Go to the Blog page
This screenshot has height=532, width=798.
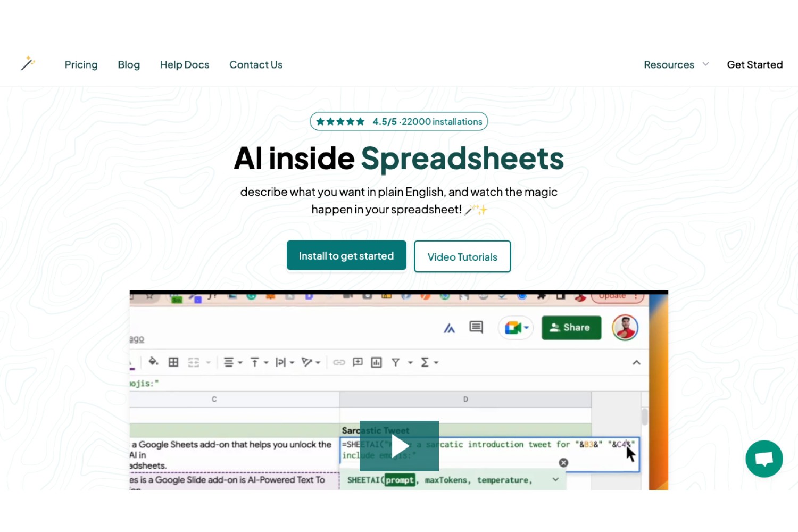click(129, 65)
